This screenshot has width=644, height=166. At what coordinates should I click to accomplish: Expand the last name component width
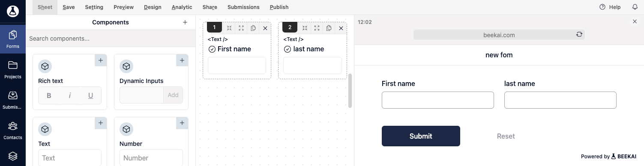[x=317, y=28]
